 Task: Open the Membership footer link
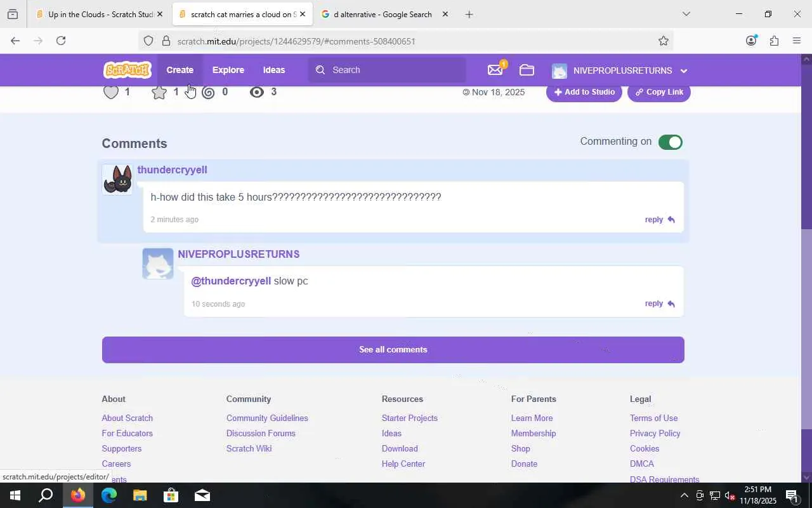coord(534,434)
